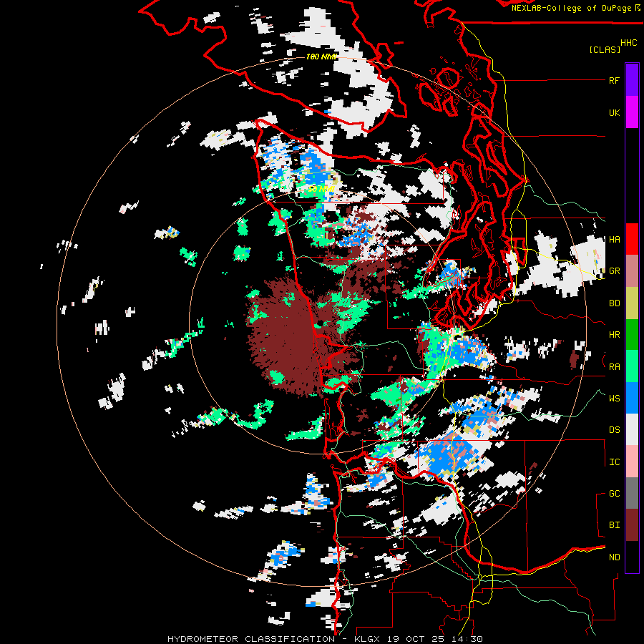Click the HYDROMETEOR CLASSIFICATION title text
The image size is (644, 644).
point(251,639)
